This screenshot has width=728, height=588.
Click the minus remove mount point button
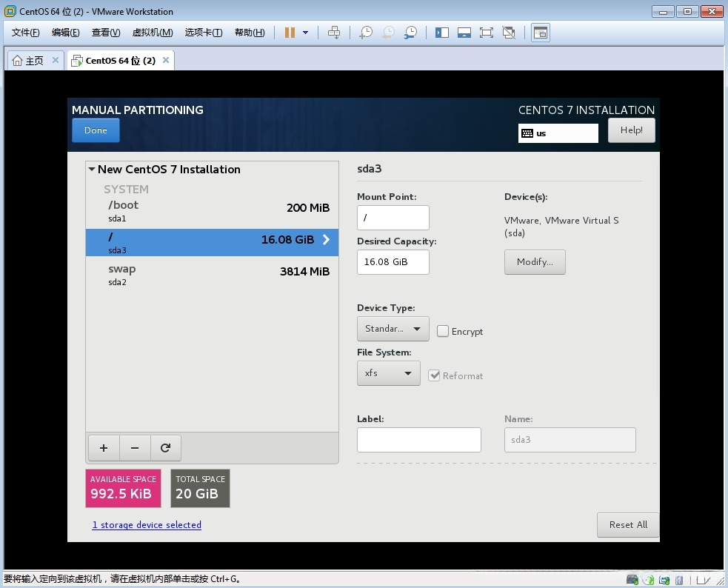coord(135,448)
